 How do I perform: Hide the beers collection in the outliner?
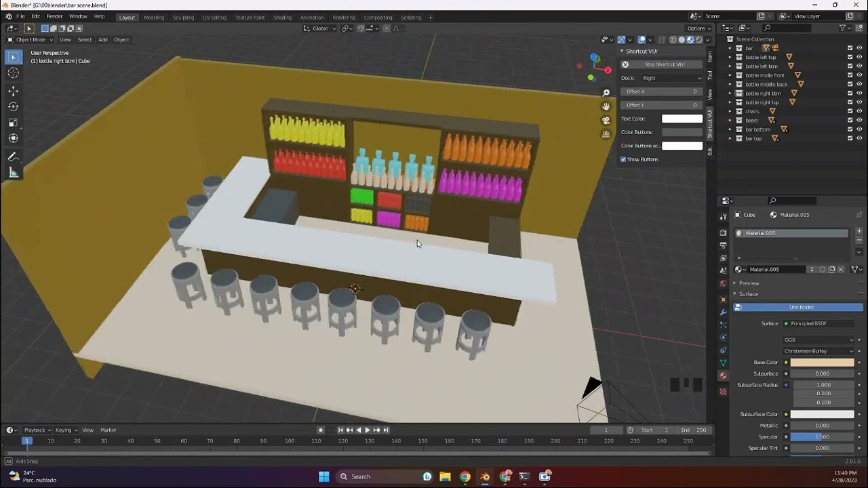click(859, 120)
